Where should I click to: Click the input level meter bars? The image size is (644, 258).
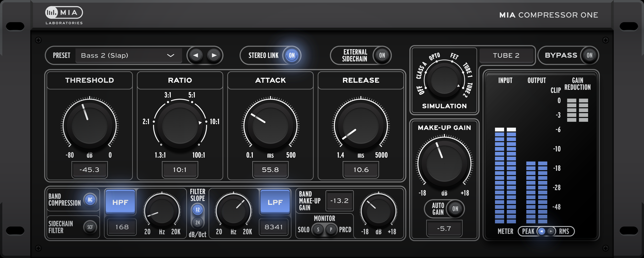tap(505, 175)
